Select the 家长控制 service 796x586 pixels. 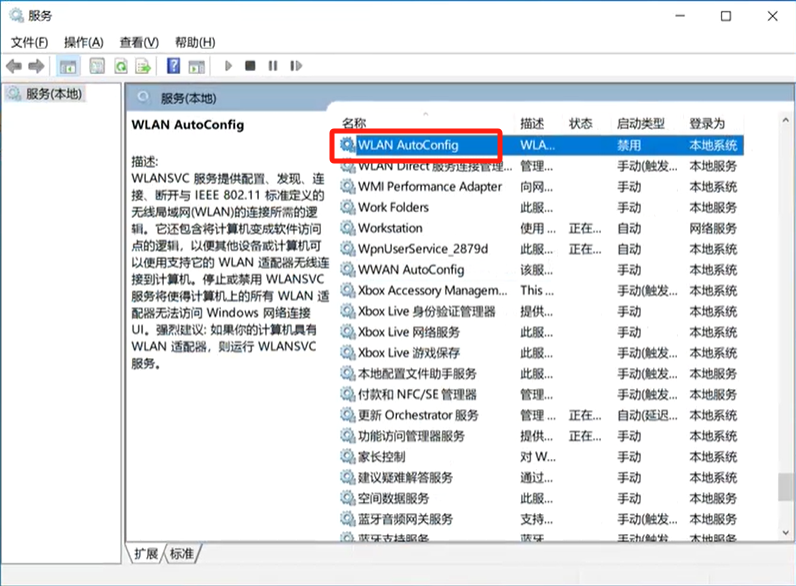[x=541, y=457]
